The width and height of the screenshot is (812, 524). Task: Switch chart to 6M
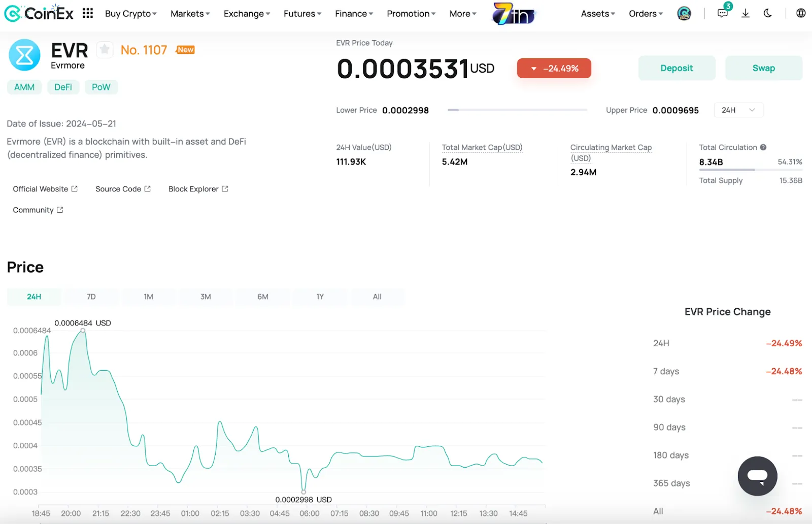coord(263,297)
